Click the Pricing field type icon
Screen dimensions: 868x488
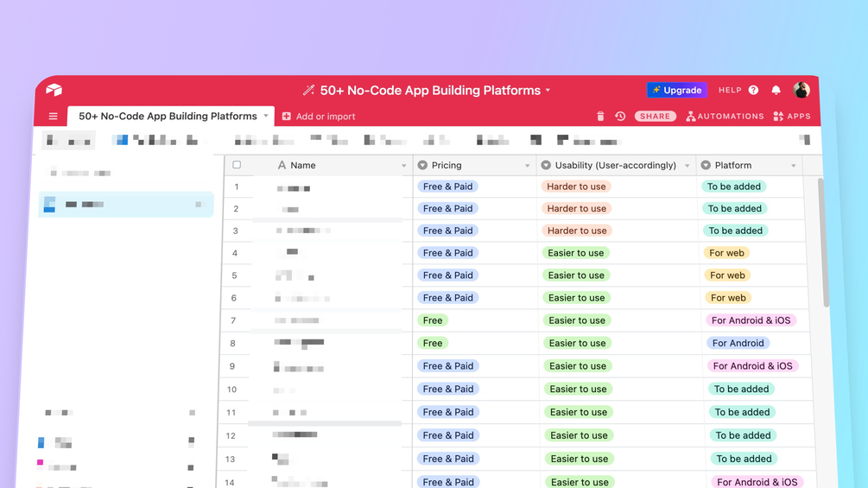[422, 165]
